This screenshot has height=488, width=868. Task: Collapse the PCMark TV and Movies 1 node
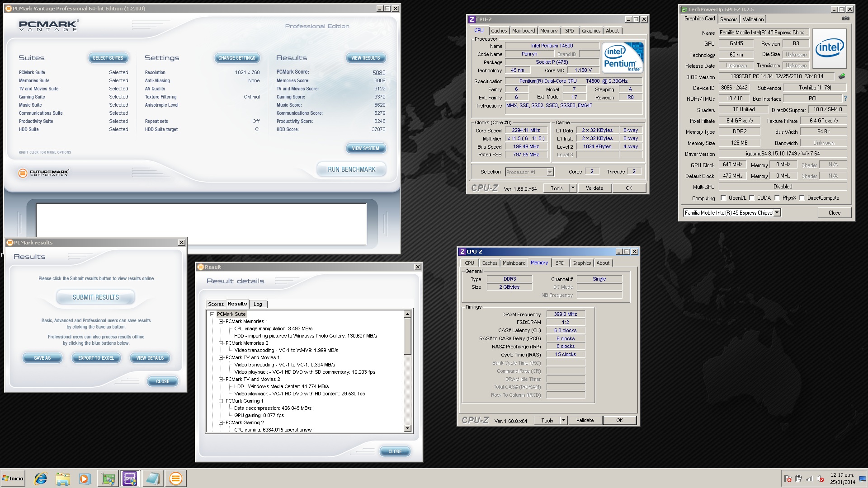coord(221,358)
